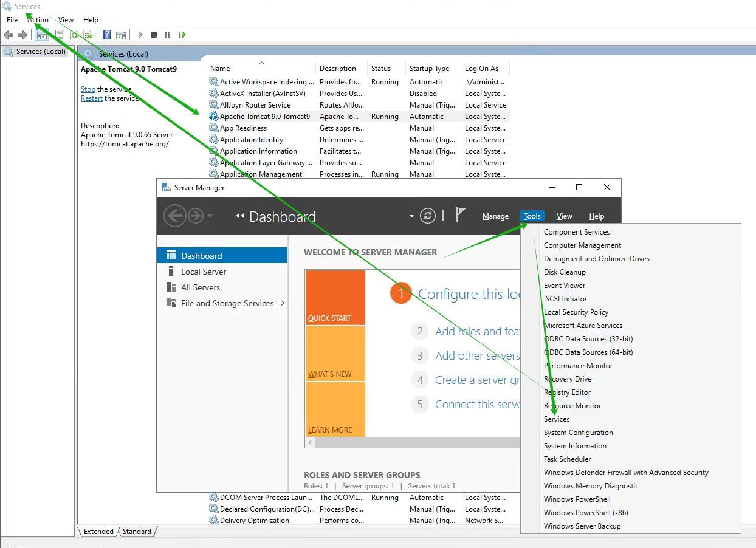Click Dashboard icon in Server Manager sidebar
The width and height of the screenshot is (756, 548).
click(x=171, y=256)
